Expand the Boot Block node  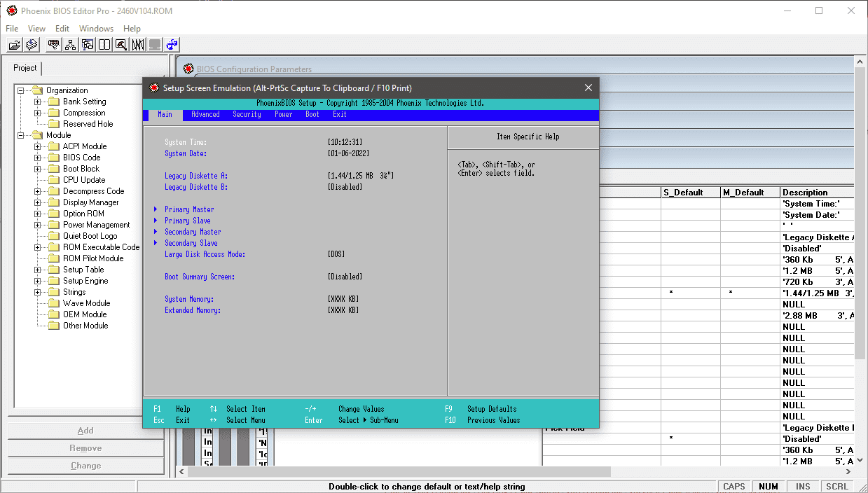pos(38,169)
